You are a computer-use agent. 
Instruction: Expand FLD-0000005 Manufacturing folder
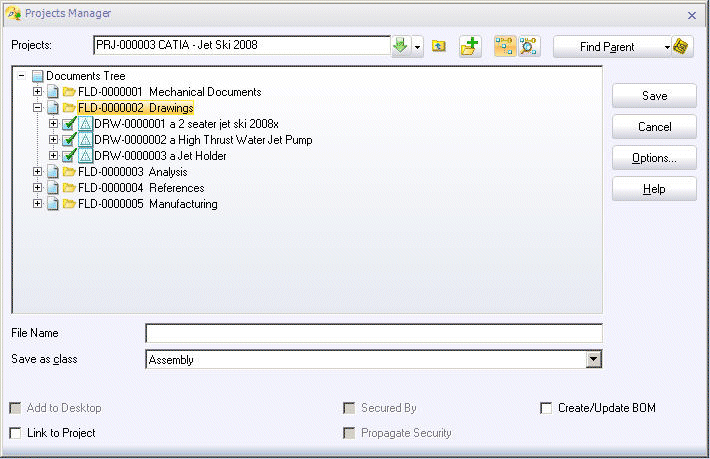coord(38,204)
